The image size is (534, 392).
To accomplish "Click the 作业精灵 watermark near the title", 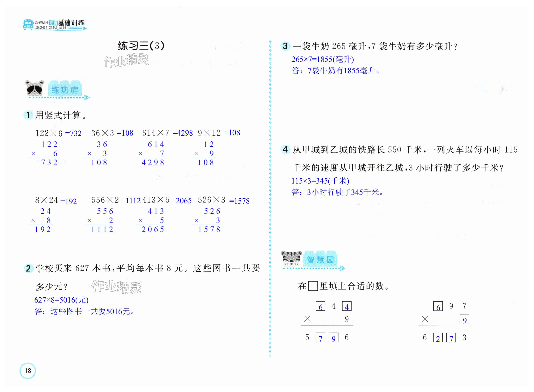I will (126, 61).
